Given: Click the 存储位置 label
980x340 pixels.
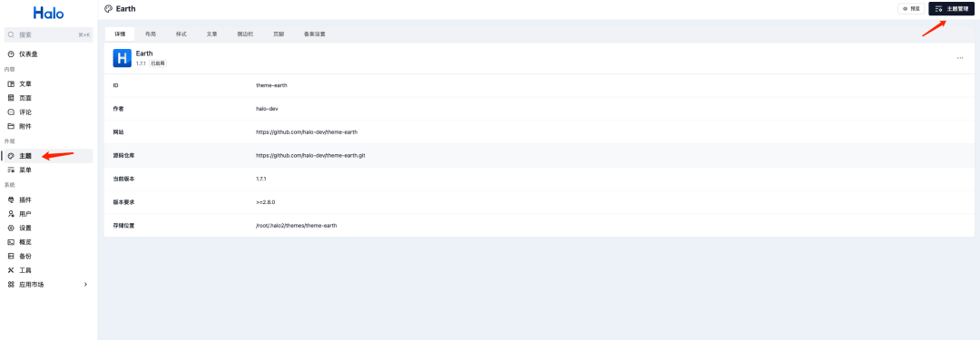Looking at the screenshot, I should click(x=123, y=225).
